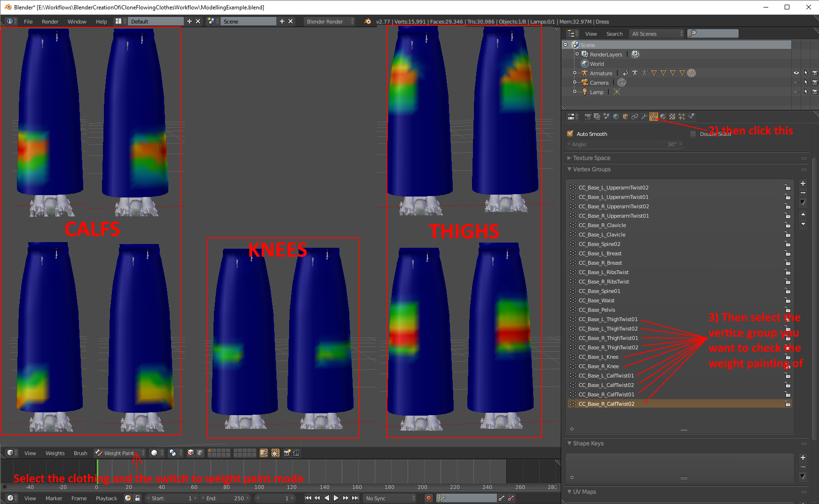
Task: Move vertex group up in list
Action: [x=803, y=214]
